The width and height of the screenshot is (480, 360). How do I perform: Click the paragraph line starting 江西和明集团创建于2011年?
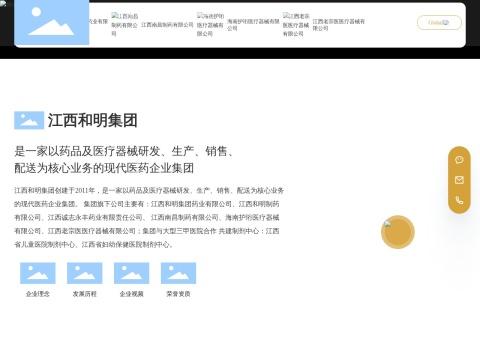click(x=149, y=190)
